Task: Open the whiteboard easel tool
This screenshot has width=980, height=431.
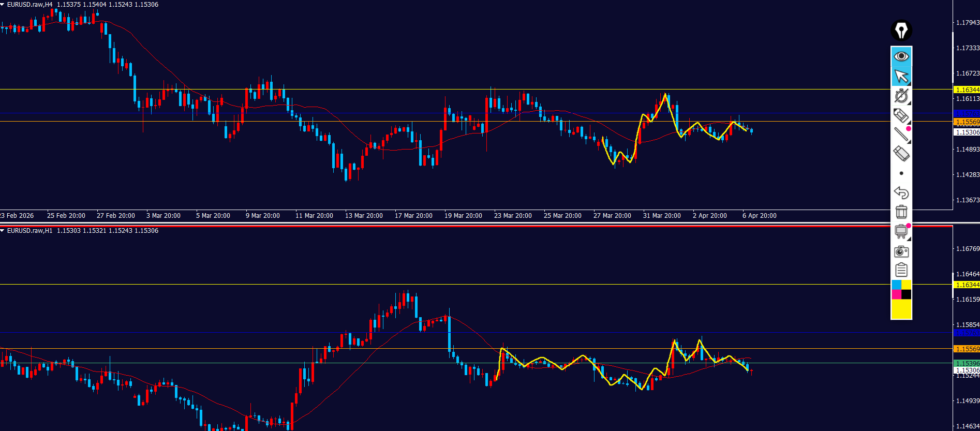Action: click(x=901, y=231)
